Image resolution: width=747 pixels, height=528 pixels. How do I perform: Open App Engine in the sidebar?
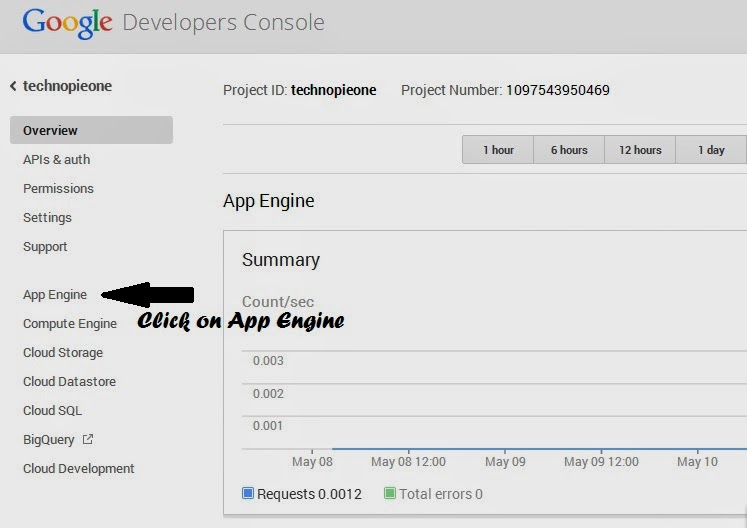pos(55,294)
